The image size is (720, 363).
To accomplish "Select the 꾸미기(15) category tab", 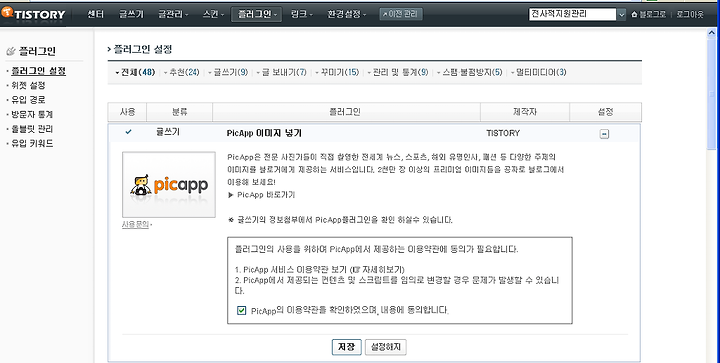I will click(x=339, y=72).
